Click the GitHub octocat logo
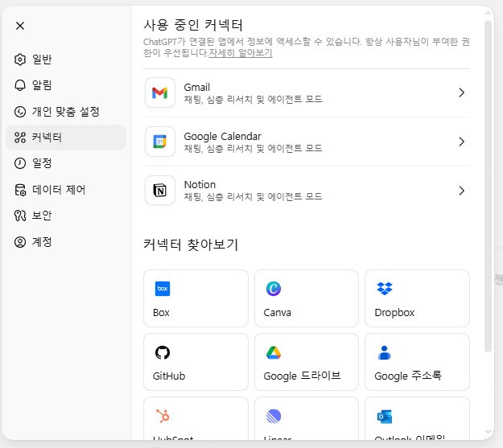The height and width of the screenshot is (448, 503). pos(163,352)
